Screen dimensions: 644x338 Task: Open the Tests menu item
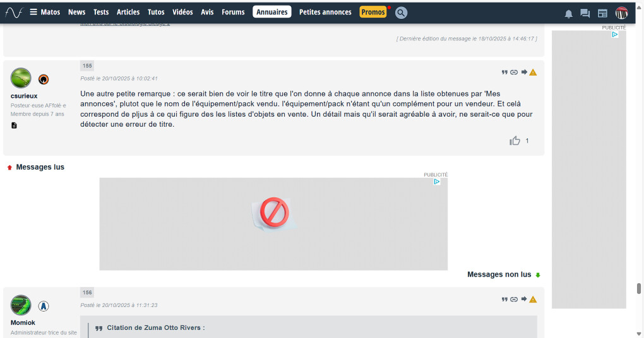101,13
